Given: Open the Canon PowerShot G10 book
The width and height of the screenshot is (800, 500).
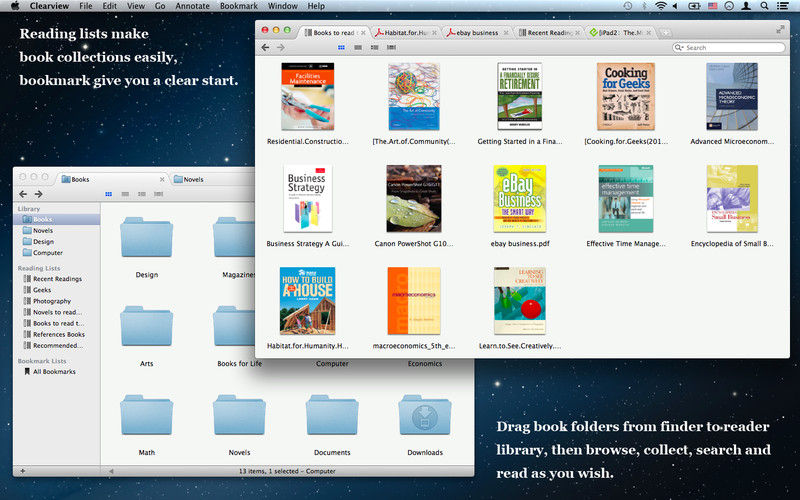Looking at the screenshot, I should (414, 198).
